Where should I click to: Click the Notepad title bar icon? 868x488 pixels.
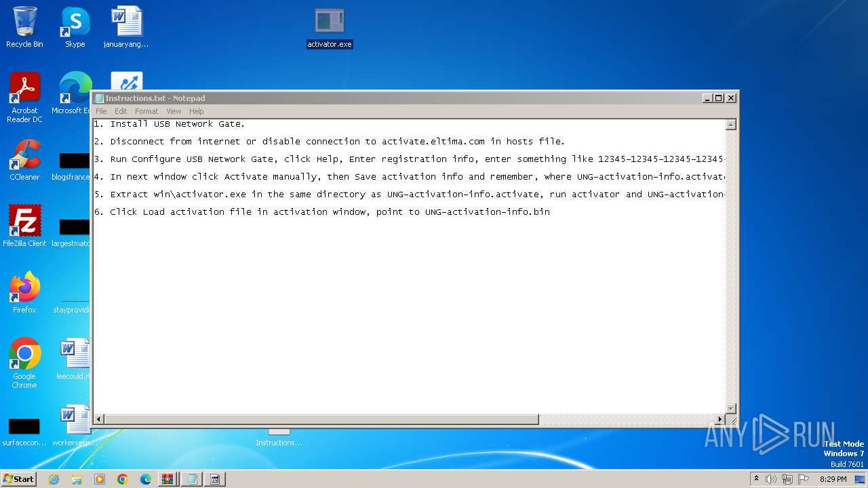pyautogui.click(x=99, y=98)
